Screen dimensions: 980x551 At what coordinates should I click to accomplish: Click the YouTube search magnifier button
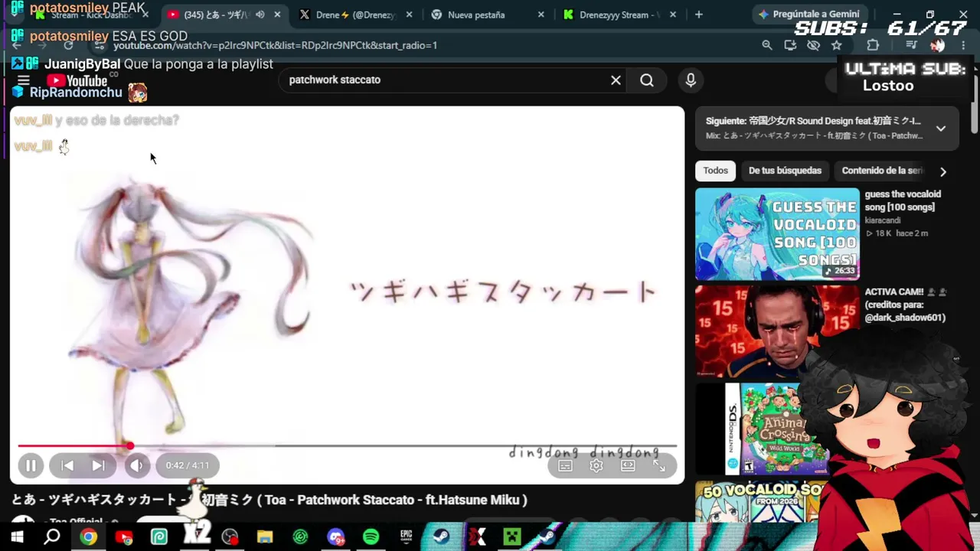coord(647,80)
